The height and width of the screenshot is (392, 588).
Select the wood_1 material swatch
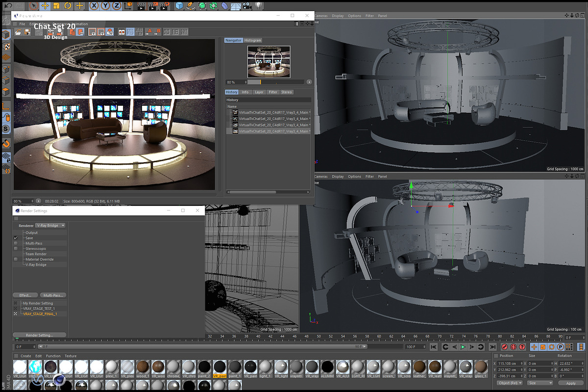pyautogui.click(x=143, y=368)
